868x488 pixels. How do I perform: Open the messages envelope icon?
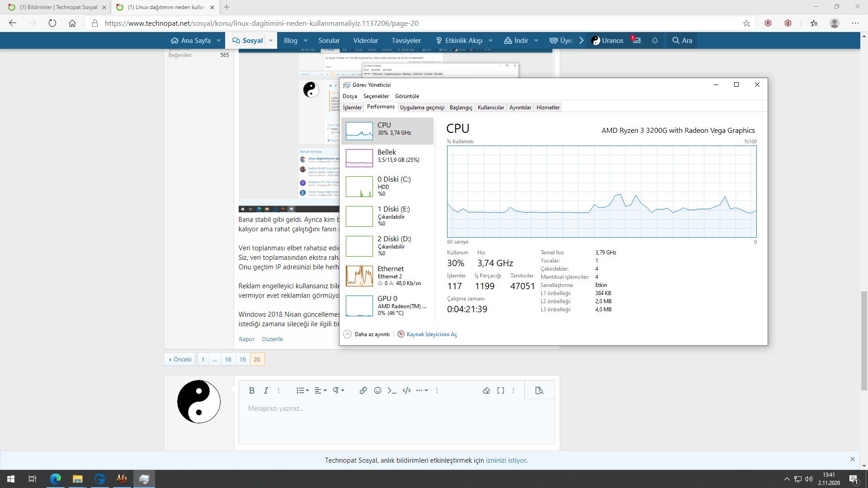click(x=637, y=40)
